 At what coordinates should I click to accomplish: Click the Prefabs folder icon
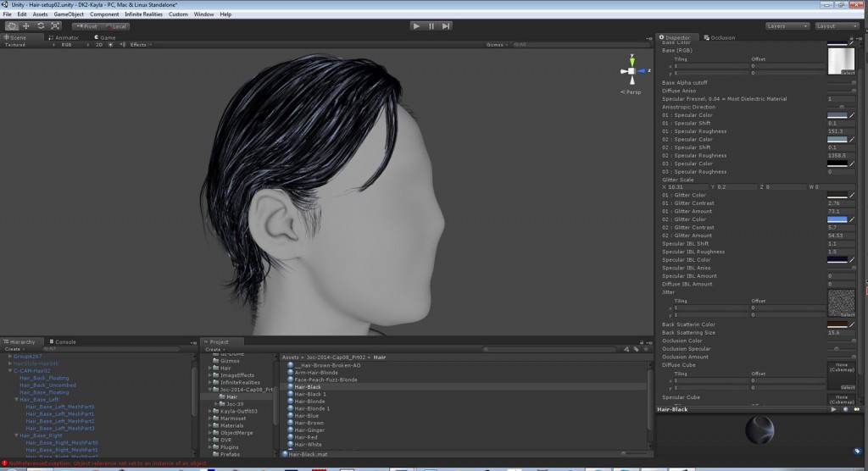pyautogui.click(x=216, y=454)
